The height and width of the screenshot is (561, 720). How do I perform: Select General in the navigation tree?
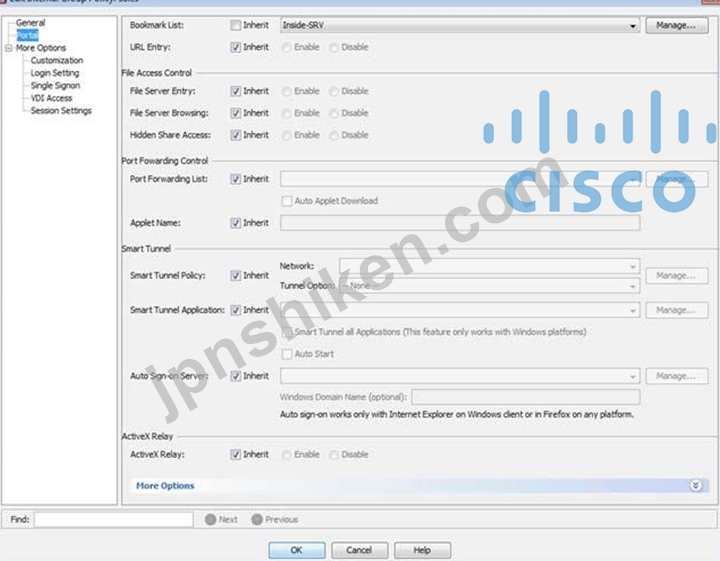coord(30,22)
